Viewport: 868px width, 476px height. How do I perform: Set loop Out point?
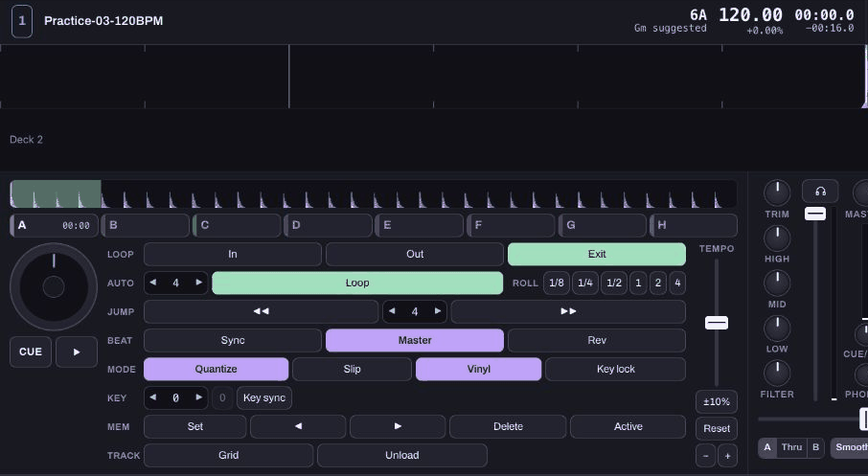click(x=415, y=254)
